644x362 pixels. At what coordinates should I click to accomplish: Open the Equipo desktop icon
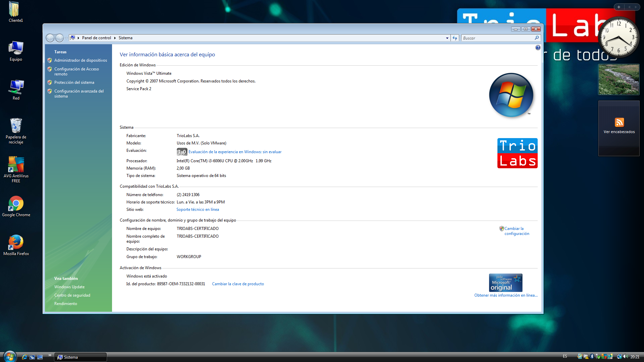coord(16,51)
